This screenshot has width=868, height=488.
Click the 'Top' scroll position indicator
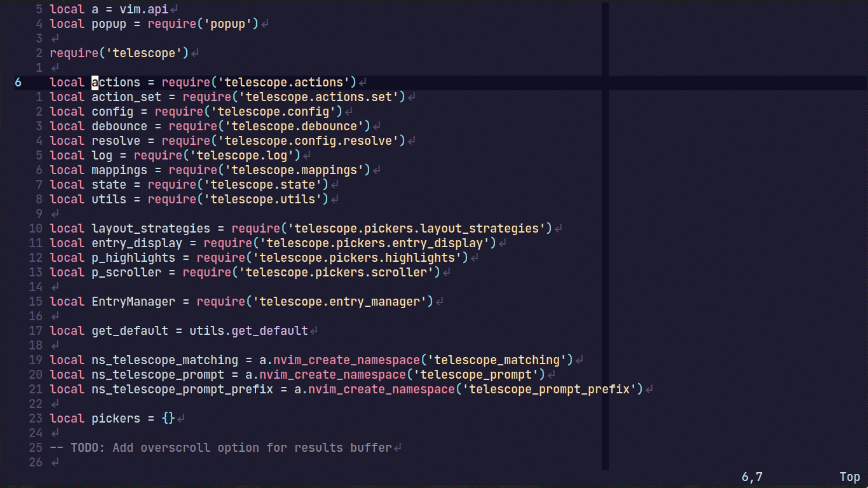coord(850,477)
